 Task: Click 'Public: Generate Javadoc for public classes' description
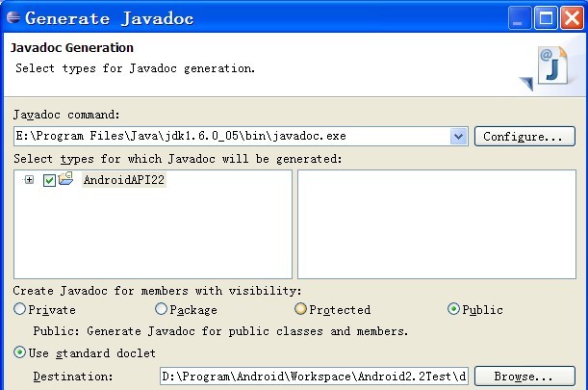coord(220,331)
